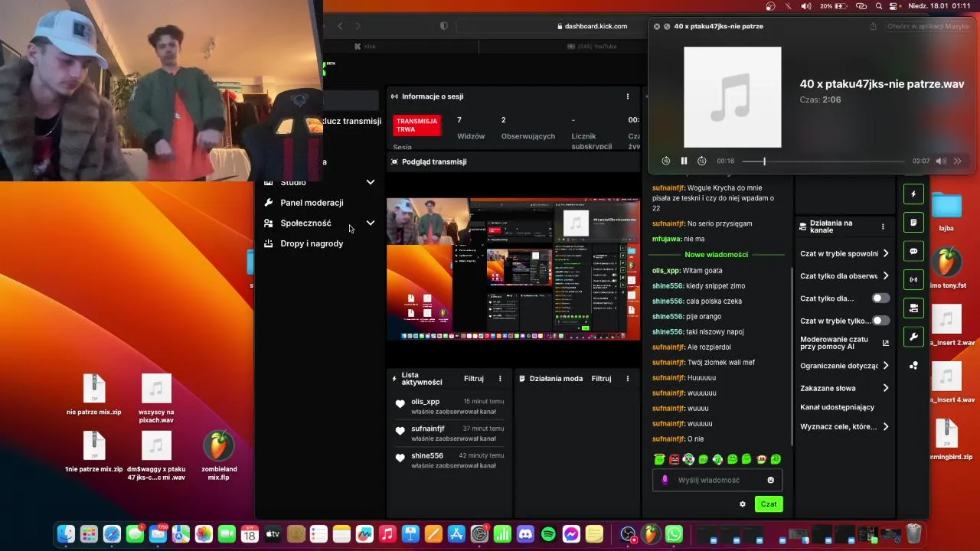Skip forward 15 seconds in audio preview
980x551 pixels.
701,161
